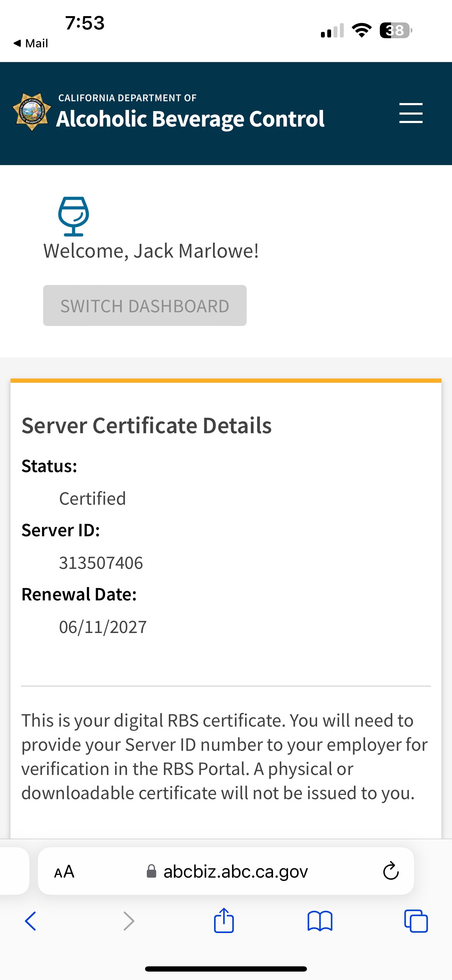Image resolution: width=452 pixels, height=980 pixels.
Task: Select the Server ID number 313507406
Action: pyautogui.click(x=101, y=563)
